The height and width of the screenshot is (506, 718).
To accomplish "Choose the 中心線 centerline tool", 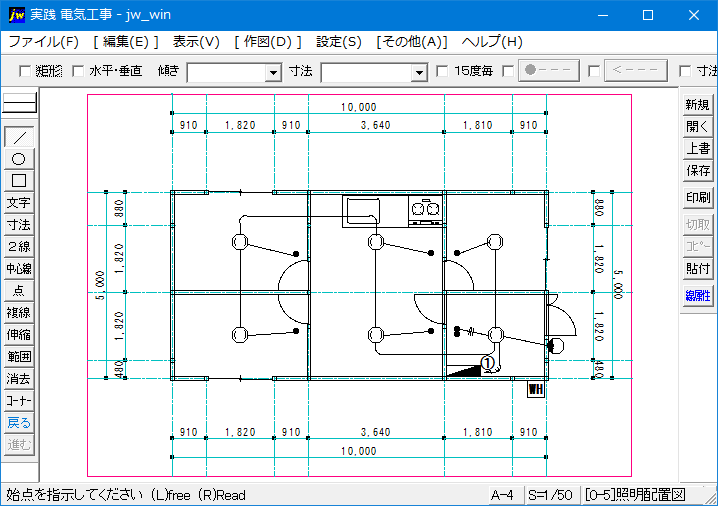I will pos(19,269).
